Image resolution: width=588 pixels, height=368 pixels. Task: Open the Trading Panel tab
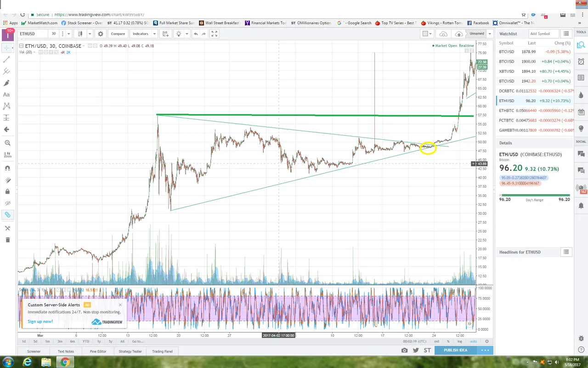point(162,351)
